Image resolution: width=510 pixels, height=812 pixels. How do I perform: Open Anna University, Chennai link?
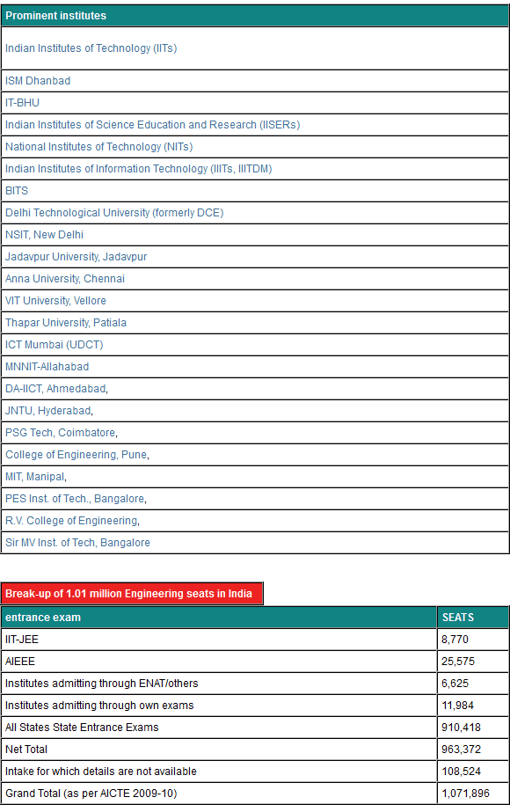point(65,279)
